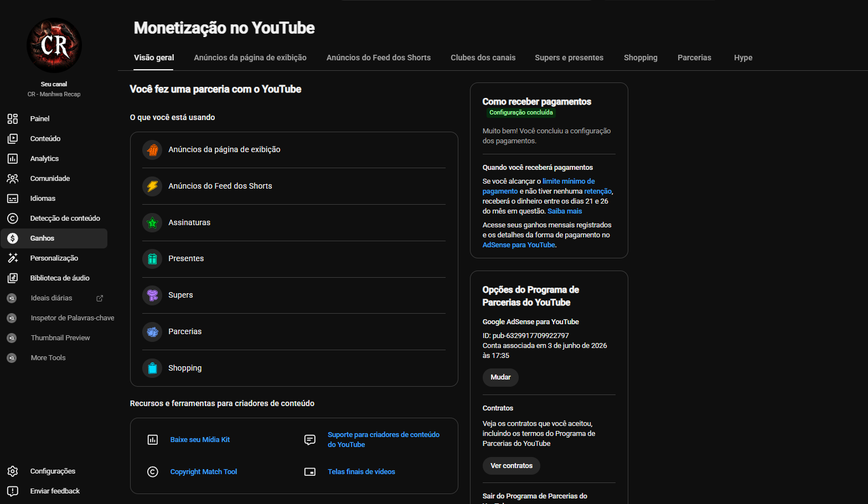Click the Mídia Kit chart icon
This screenshot has width=868, height=504.
click(153, 440)
